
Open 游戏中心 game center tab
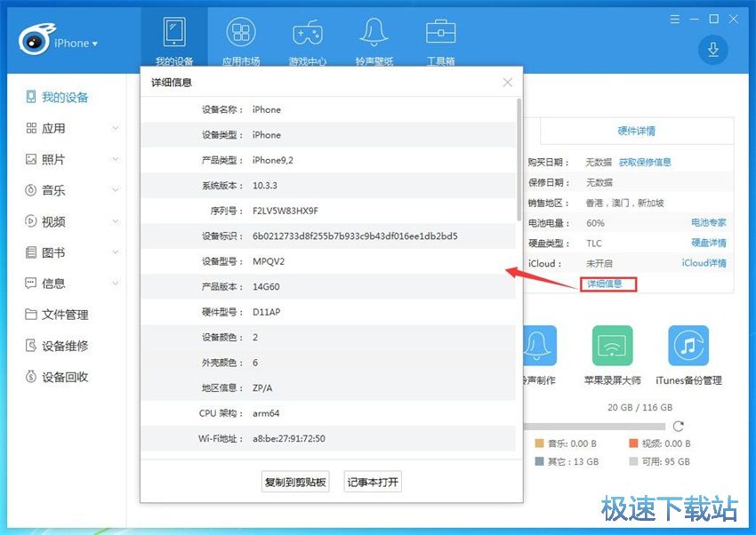pos(307,41)
